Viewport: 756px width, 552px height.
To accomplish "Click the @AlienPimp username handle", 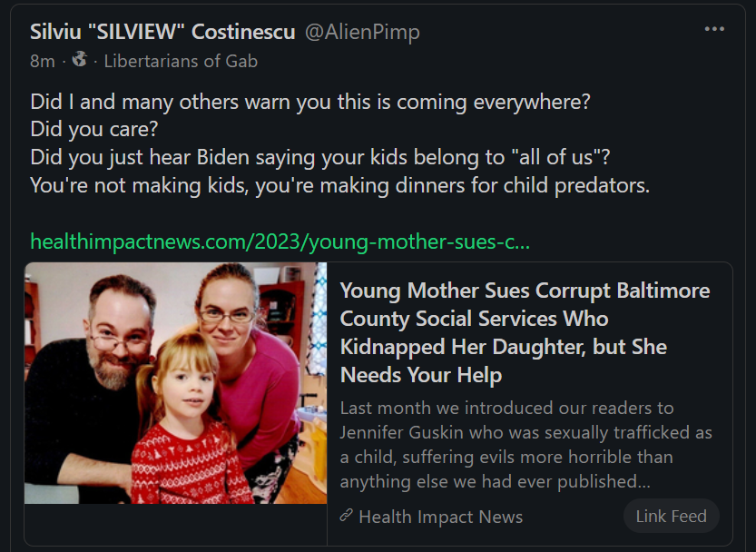I will 361,32.
